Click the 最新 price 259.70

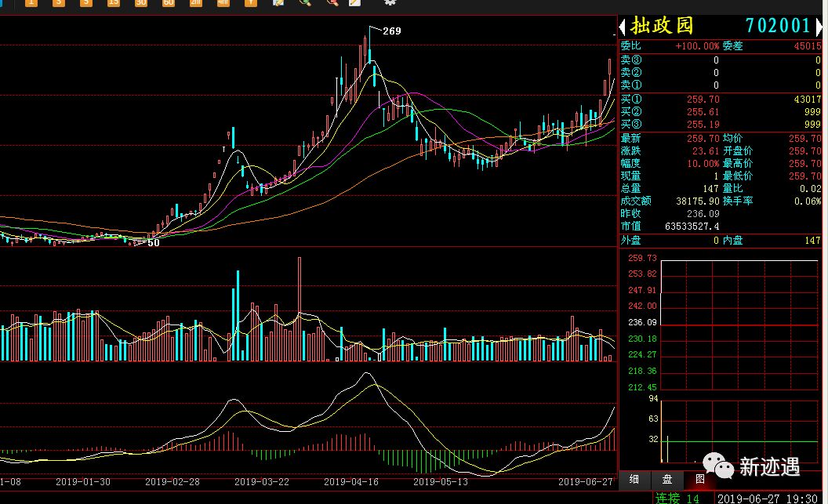(703, 138)
